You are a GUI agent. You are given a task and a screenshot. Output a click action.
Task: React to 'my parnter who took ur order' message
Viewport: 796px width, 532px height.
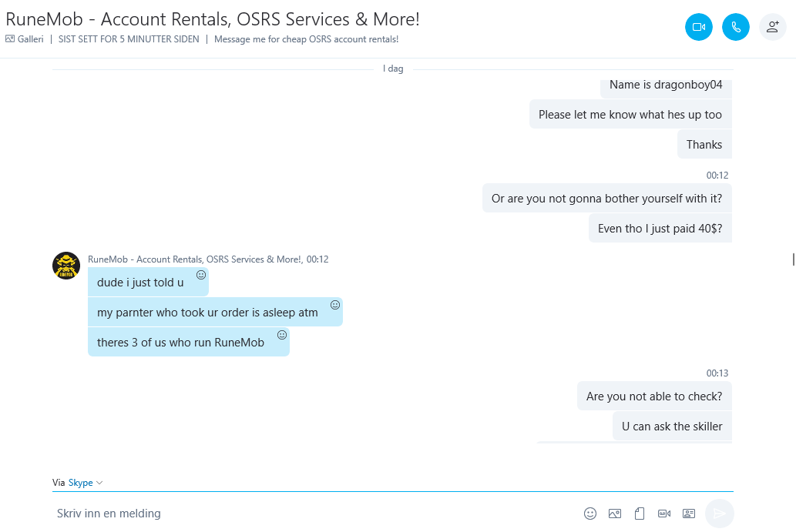[x=335, y=305]
